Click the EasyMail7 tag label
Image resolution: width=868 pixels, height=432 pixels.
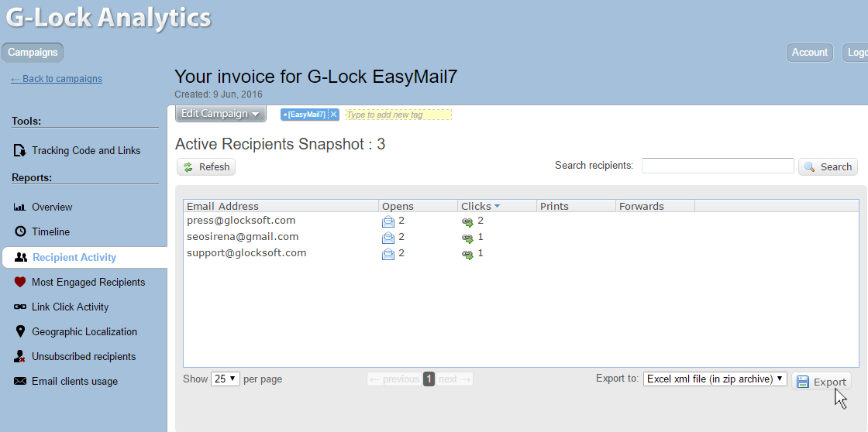(305, 115)
